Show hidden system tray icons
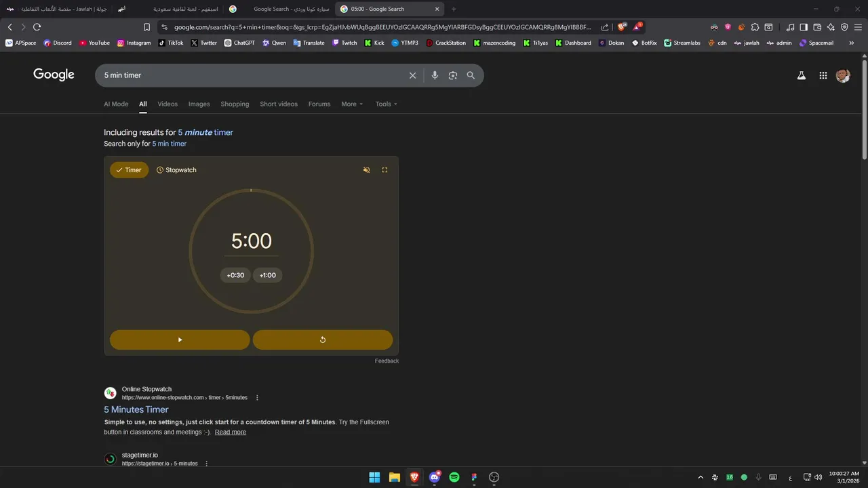Viewport: 868px width, 488px height. [701, 477]
